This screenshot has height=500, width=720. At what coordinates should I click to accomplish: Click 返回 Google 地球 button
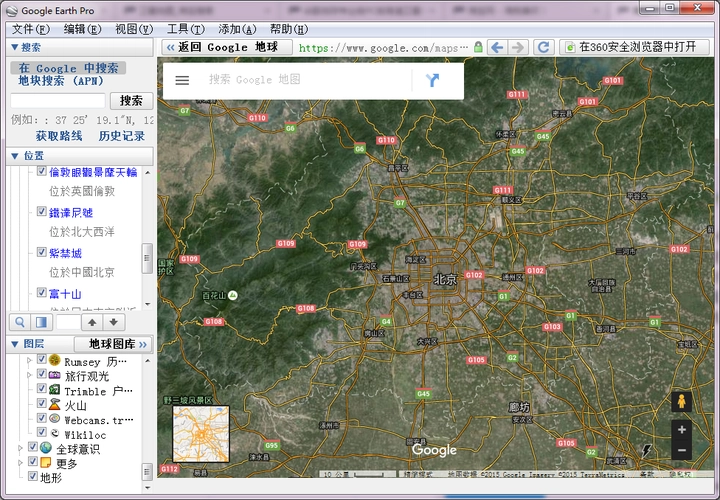coord(227,47)
